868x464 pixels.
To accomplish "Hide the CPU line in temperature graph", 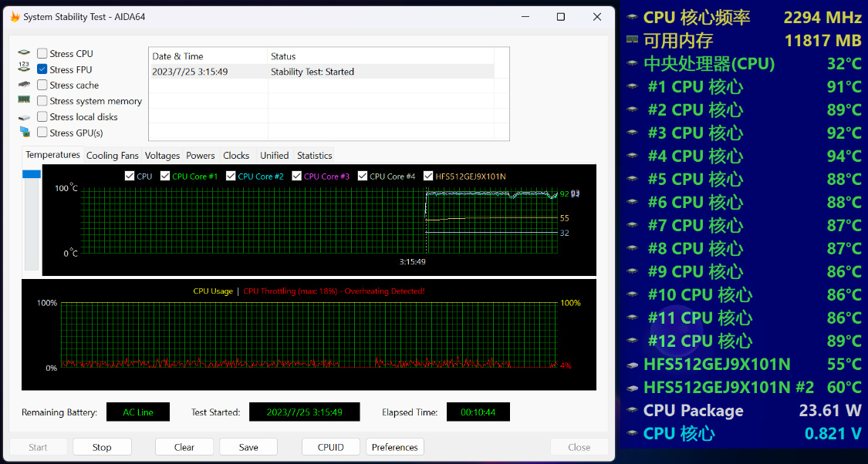I will point(130,176).
